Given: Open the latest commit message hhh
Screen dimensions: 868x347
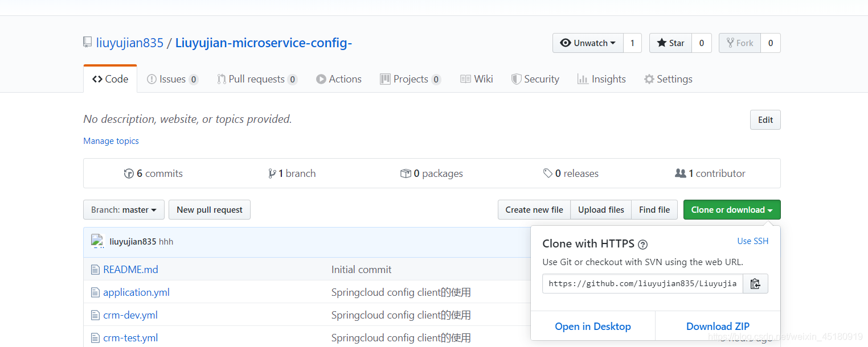Looking at the screenshot, I should pyautogui.click(x=166, y=242).
